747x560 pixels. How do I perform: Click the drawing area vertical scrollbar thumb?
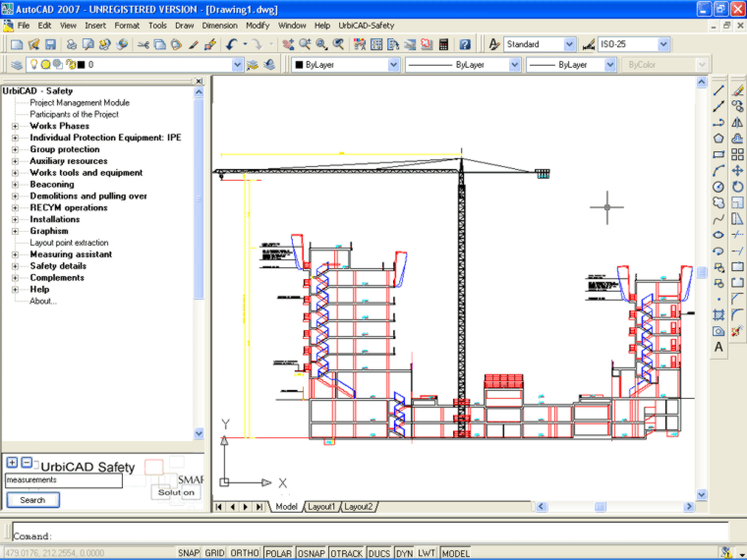pyautogui.click(x=701, y=272)
